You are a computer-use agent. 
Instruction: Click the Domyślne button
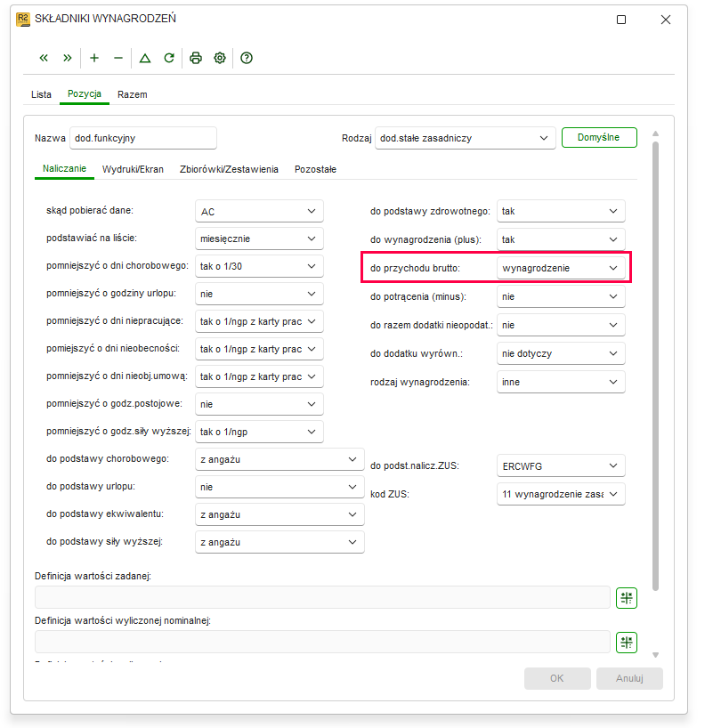(x=599, y=137)
